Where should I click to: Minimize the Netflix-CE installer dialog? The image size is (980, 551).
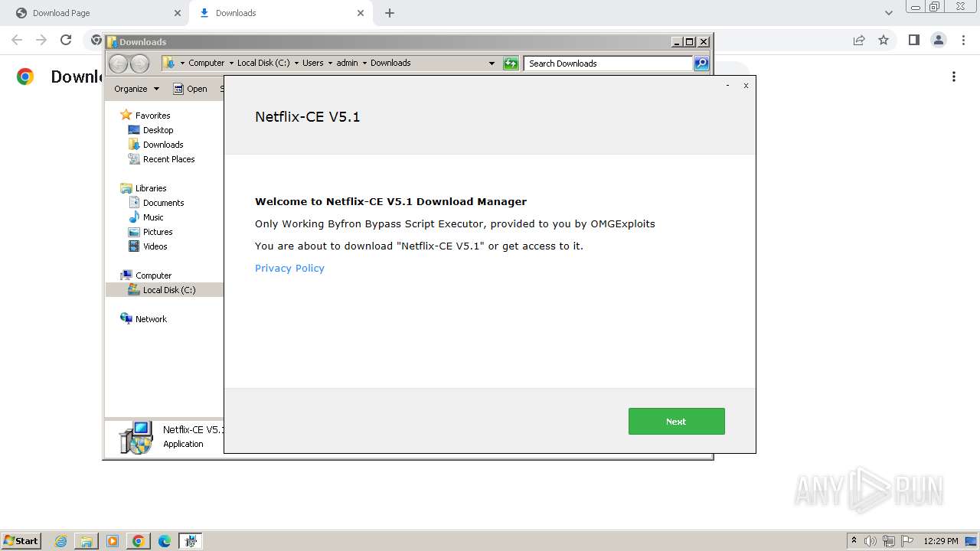coord(727,86)
